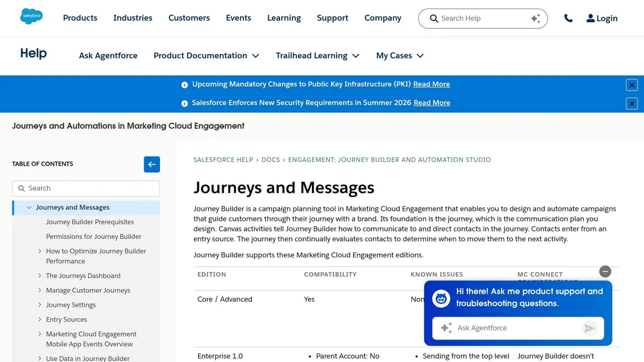Click the info icon beside PKI announcement
Image resolution: width=644 pixels, height=362 pixels.
(185, 85)
